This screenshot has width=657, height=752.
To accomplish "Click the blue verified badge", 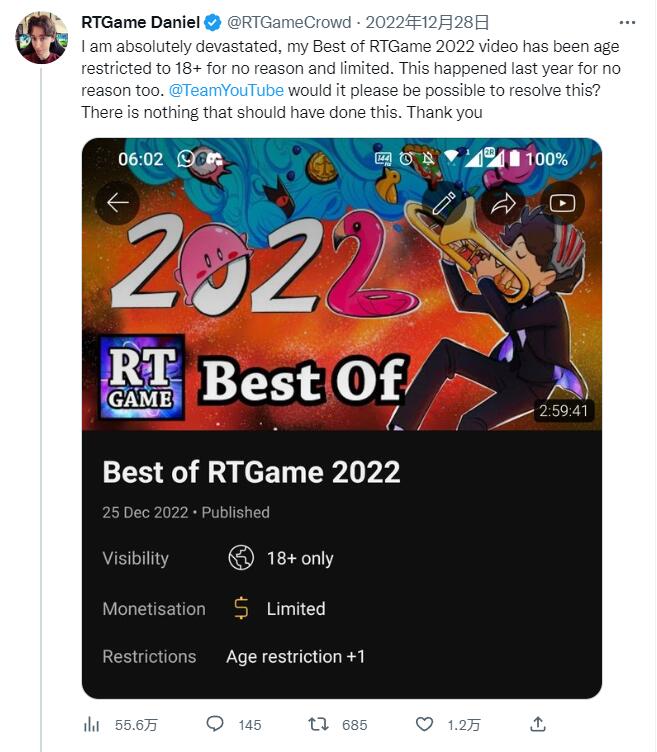I will coord(213,23).
